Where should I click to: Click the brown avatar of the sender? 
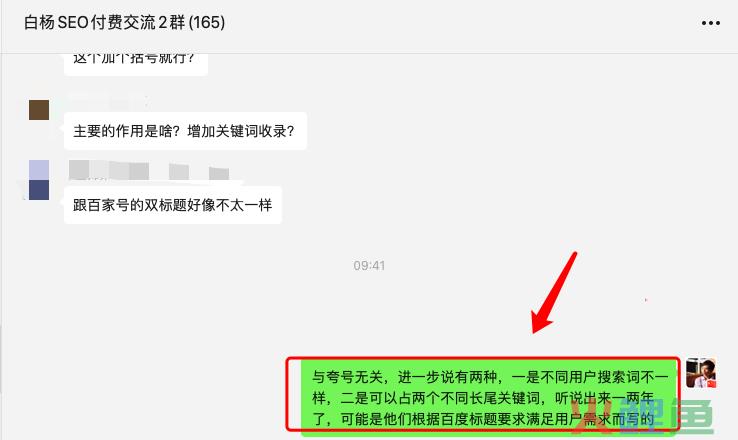39,110
